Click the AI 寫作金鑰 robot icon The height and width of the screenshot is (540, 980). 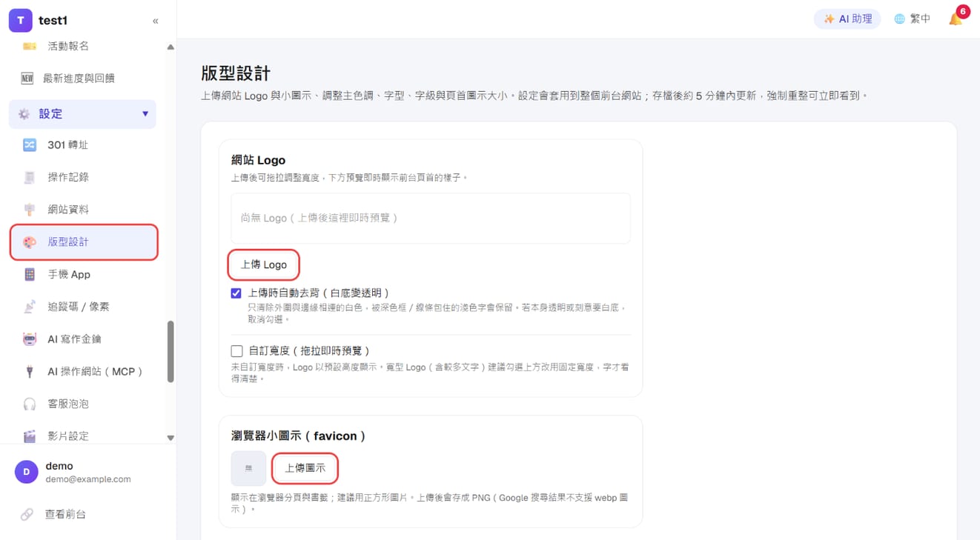pyautogui.click(x=29, y=339)
